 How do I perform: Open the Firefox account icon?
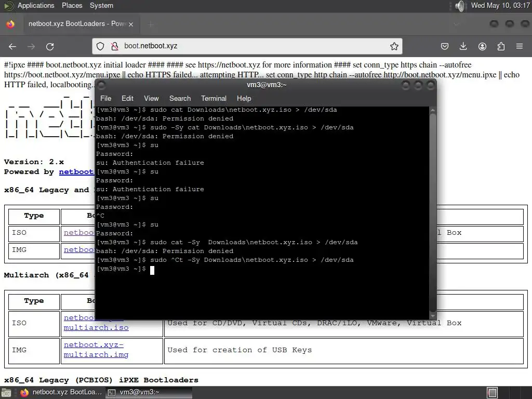point(482,46)
